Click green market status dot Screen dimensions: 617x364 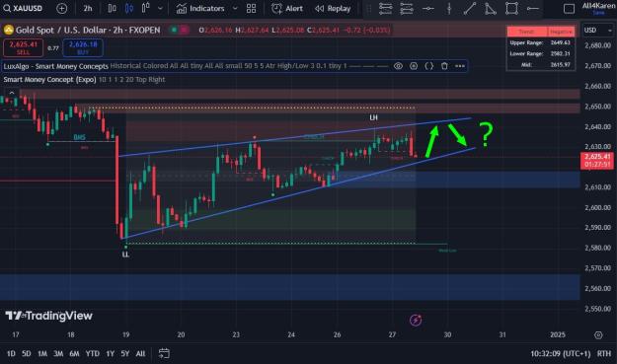174,30
